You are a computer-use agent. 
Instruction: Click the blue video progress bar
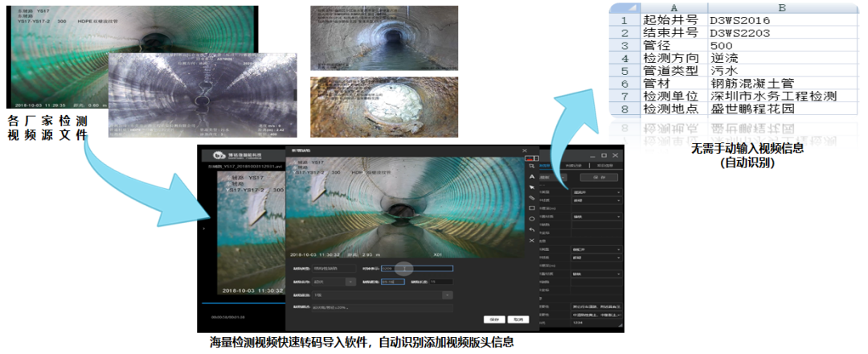point(244,303)
